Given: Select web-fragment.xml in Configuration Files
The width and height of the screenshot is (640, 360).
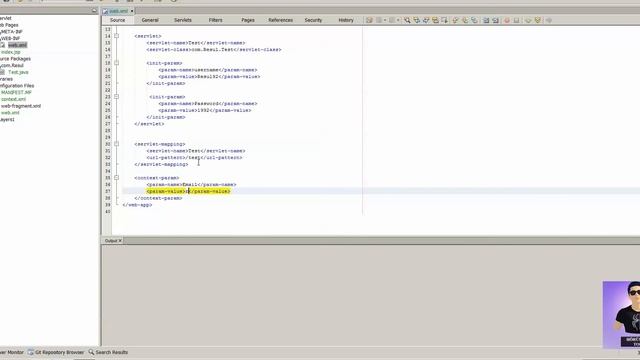Looking at the screenshot, I should 21,106.
